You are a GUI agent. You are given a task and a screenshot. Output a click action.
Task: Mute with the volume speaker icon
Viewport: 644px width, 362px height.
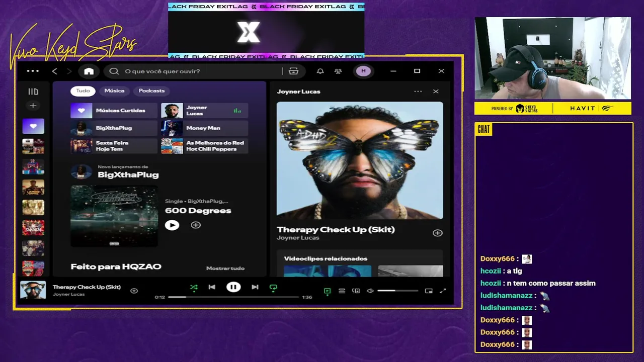click(370, 291)
